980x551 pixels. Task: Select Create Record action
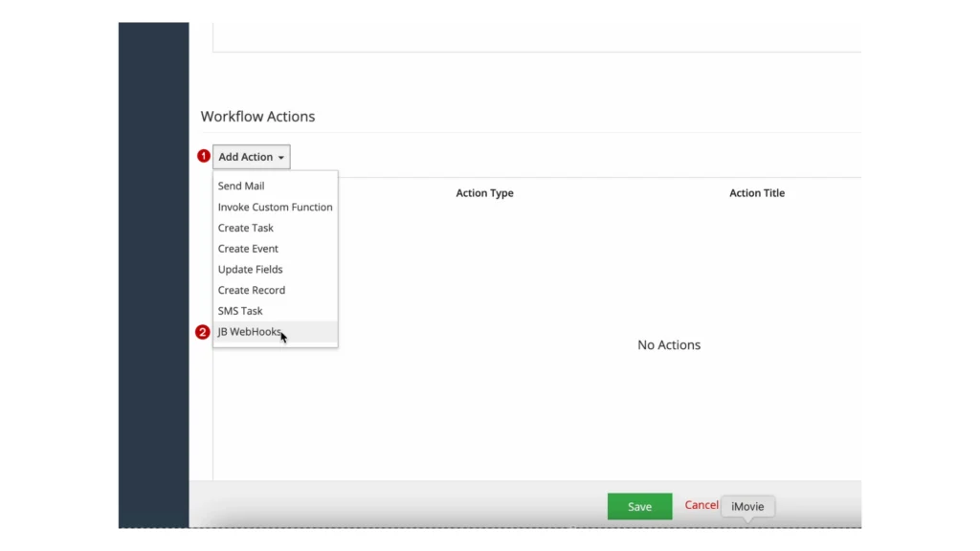tap(251, 290)
